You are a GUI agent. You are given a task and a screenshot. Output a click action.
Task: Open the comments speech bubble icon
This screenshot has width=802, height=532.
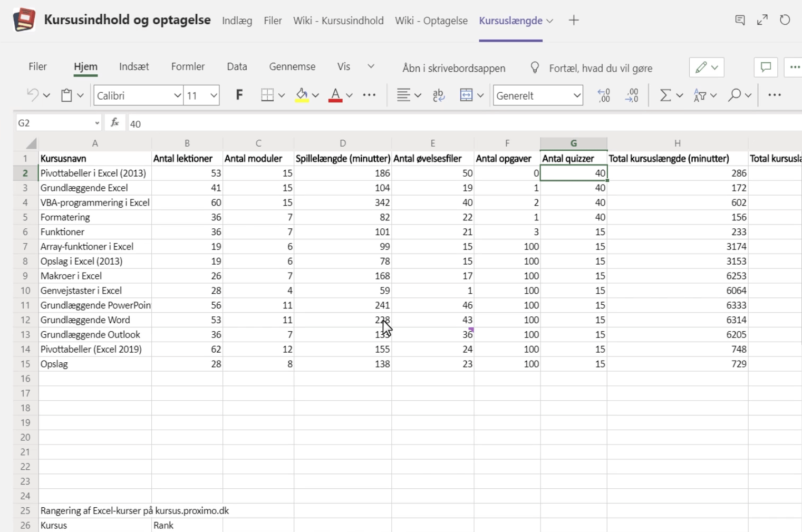[x=766, y=67]
